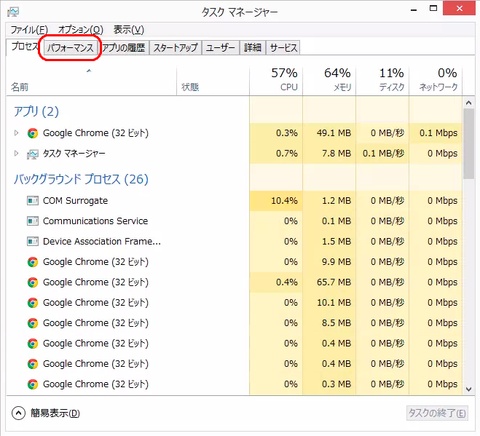Screen dimensions: 480x436
Task: Click the 0.3 MB memory cell
Action: pyautogui.click(x=329, y=384)
